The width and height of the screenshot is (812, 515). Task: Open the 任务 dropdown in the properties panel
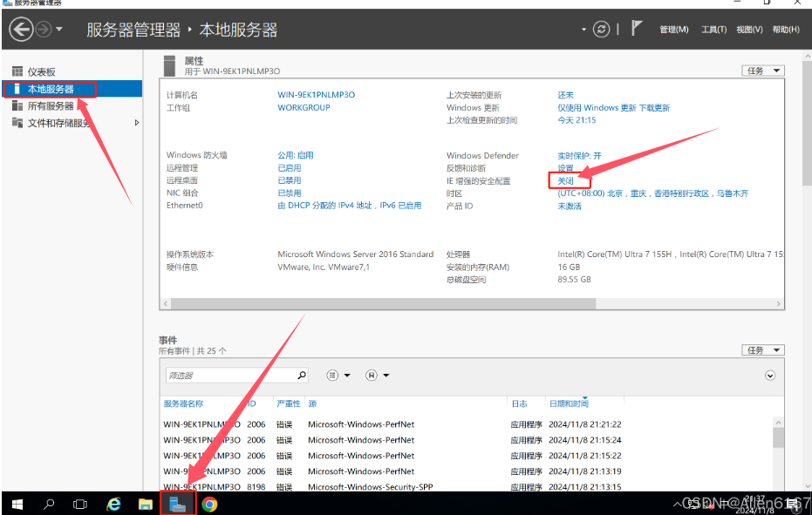point(763,71)
